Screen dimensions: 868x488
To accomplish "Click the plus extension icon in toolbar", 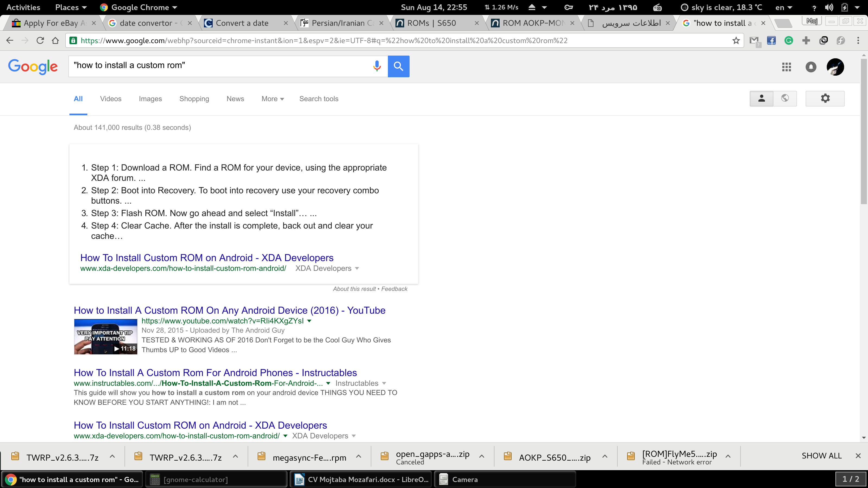I will [x=806, y=41].
